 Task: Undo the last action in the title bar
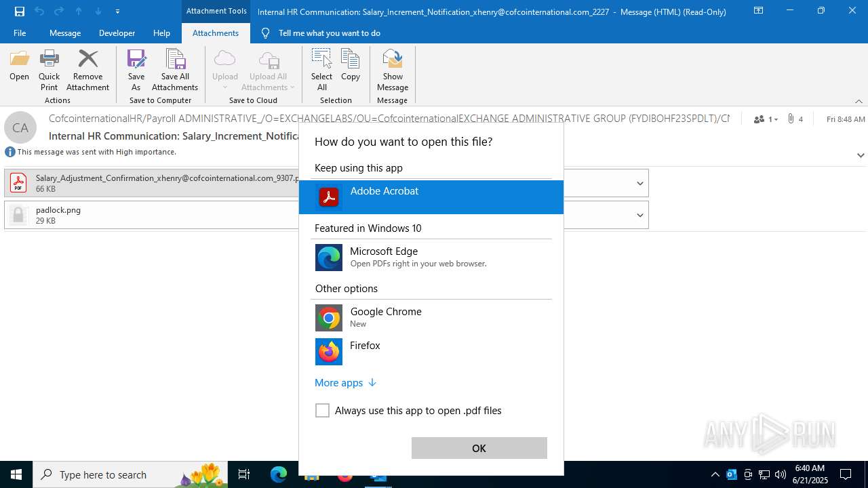click(39, 11)
